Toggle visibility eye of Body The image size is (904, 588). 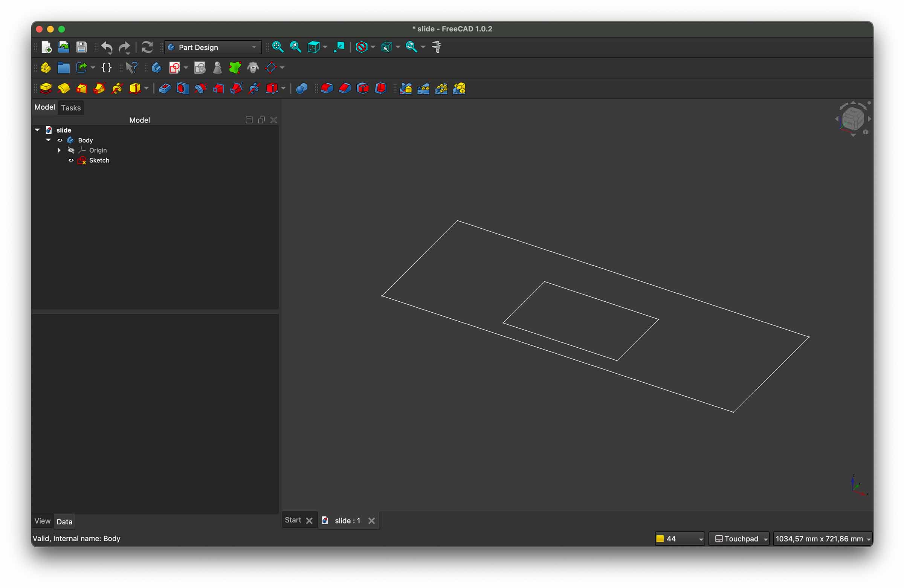60,140
